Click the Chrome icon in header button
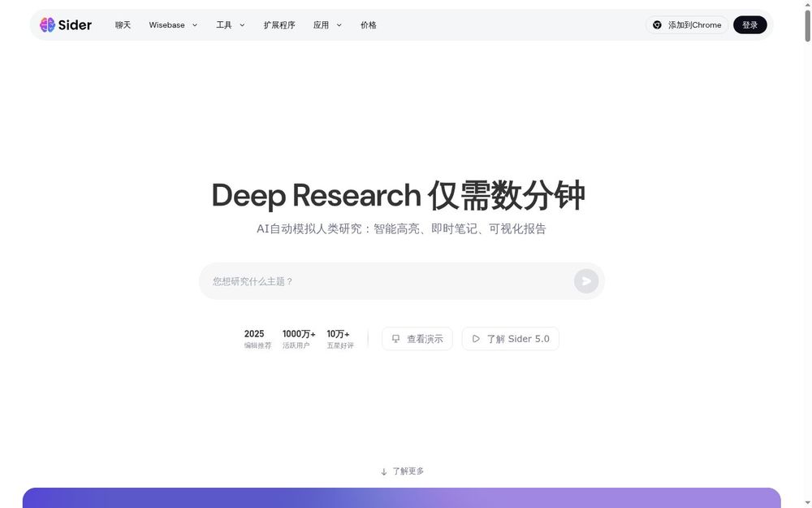Screen dimensions: 812x508 (x=657, y=25)
